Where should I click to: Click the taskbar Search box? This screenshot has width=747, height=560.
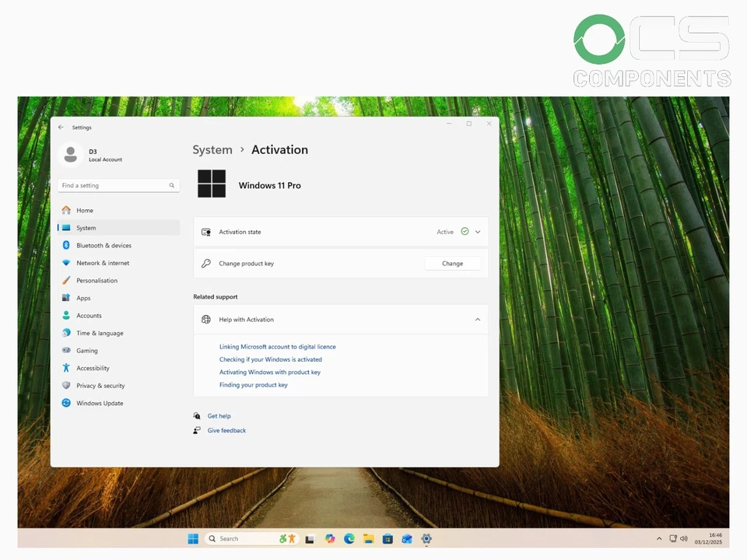click(x=252, y=538)
